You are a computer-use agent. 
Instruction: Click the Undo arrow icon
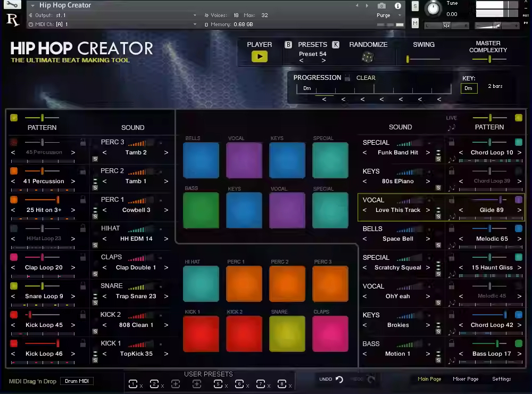pyautogui.click(x=339, y=379)
